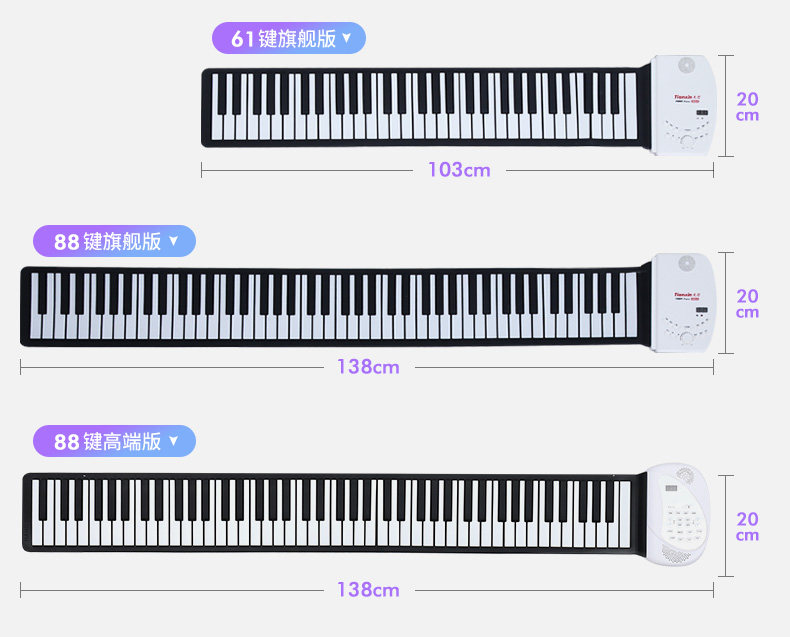
Task: Click the first 88键旗舰版 label badge
Action: [114, 241]
